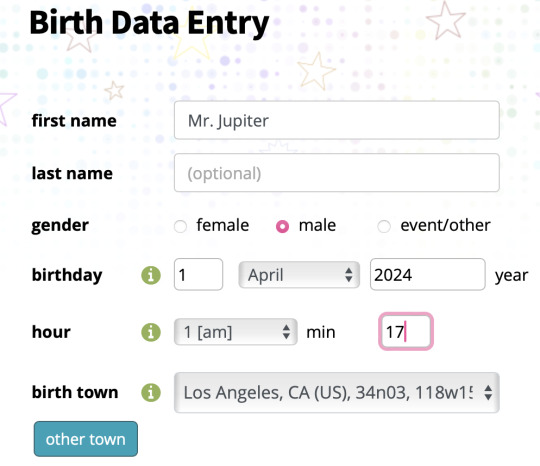Click the birth town dropdown arrows
540x466 pixels.
pyautogui.click(x=488, y=392)
